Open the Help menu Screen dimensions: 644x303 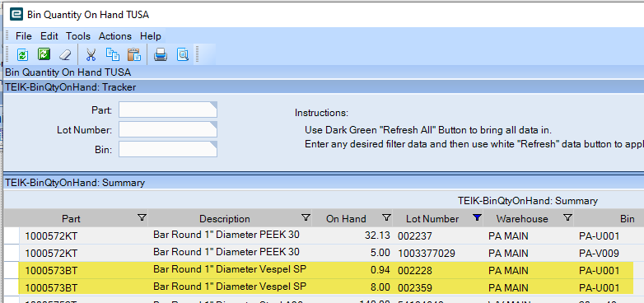click(151, 36)
